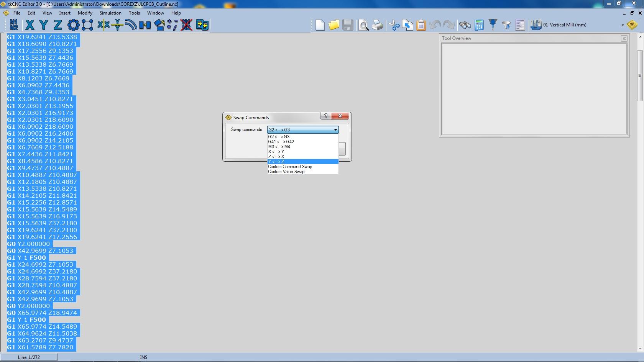Open the Modify menu
This screenshot has height=362, width=644.
pos(85,13)
